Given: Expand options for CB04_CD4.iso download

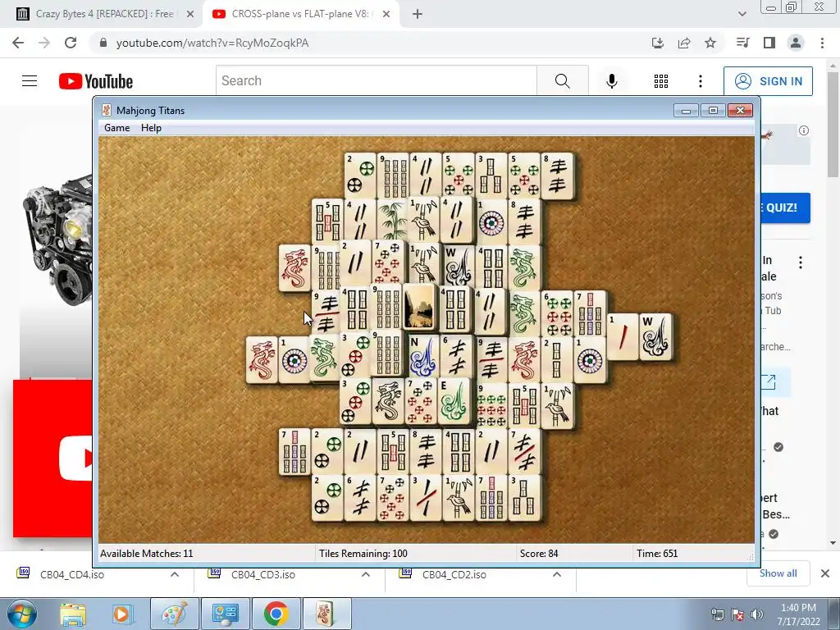Looking at the screenshot, I should pyautogui.click(x=175, y=574).
